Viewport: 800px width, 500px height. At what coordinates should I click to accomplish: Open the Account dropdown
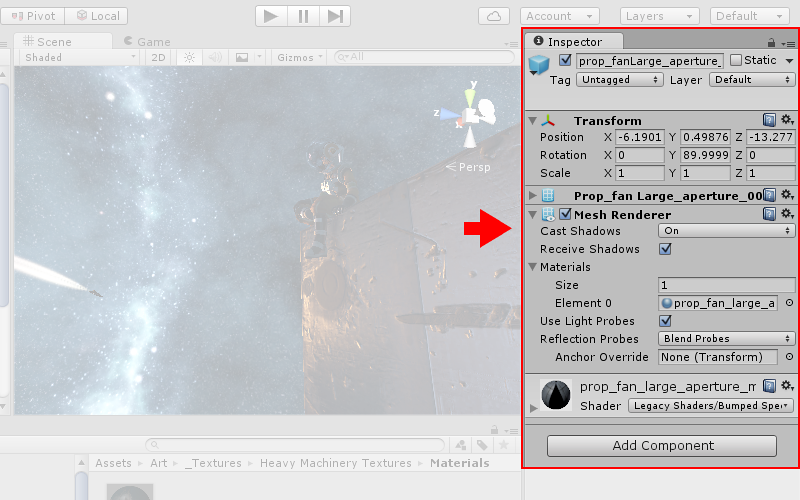[x=560, y=16]
